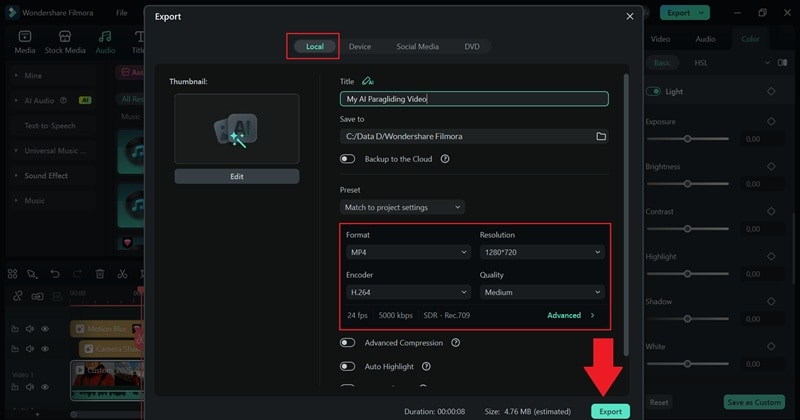
Task: Hide the Video 1 track eye icon
Action: pyautogui.click(x=45, y=387)
